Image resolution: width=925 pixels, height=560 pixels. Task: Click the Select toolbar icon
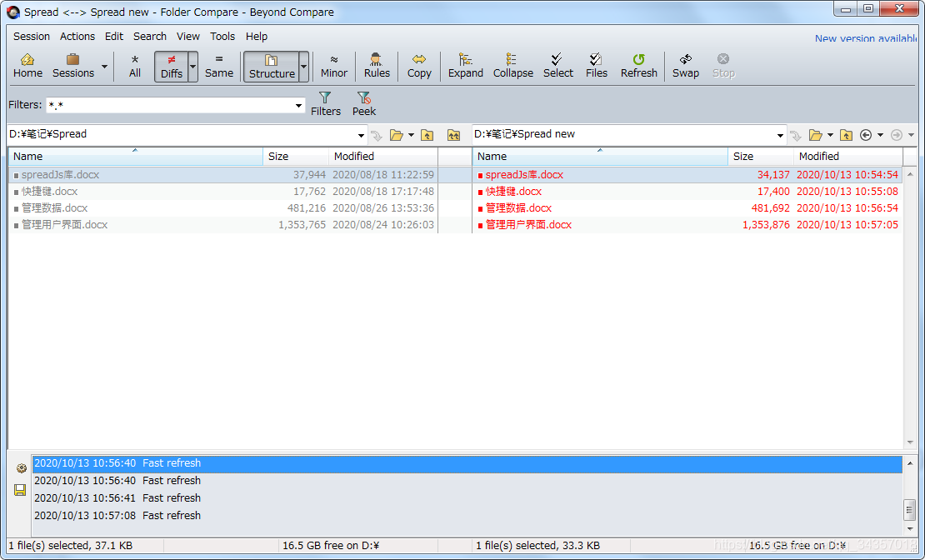557,66
